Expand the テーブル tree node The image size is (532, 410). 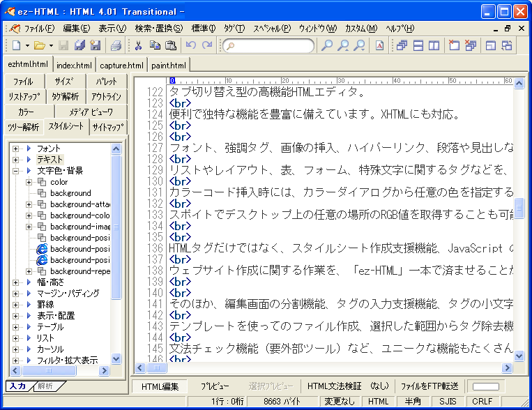click(x=15, y=327)
